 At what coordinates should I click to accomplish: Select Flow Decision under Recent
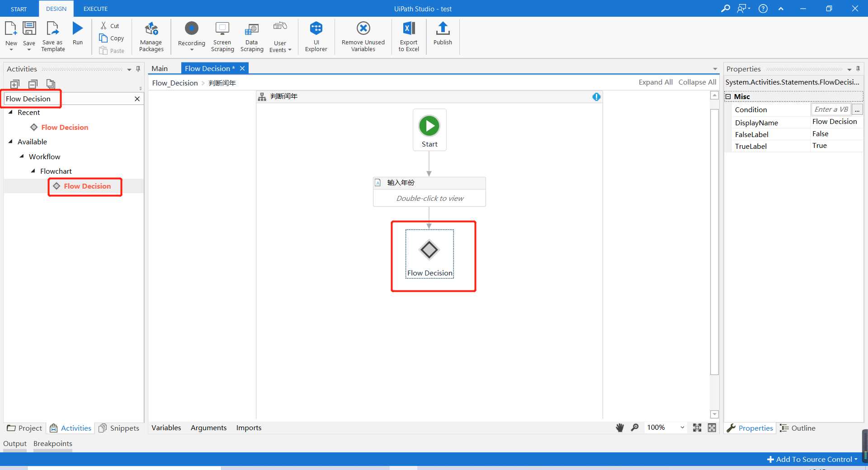[x=65, y=127]
